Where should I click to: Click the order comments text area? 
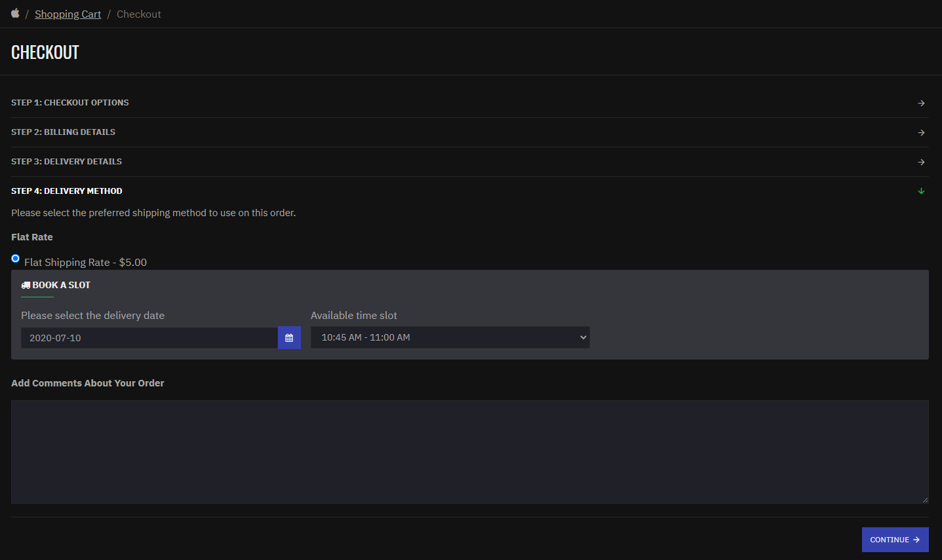coord(470,452)
